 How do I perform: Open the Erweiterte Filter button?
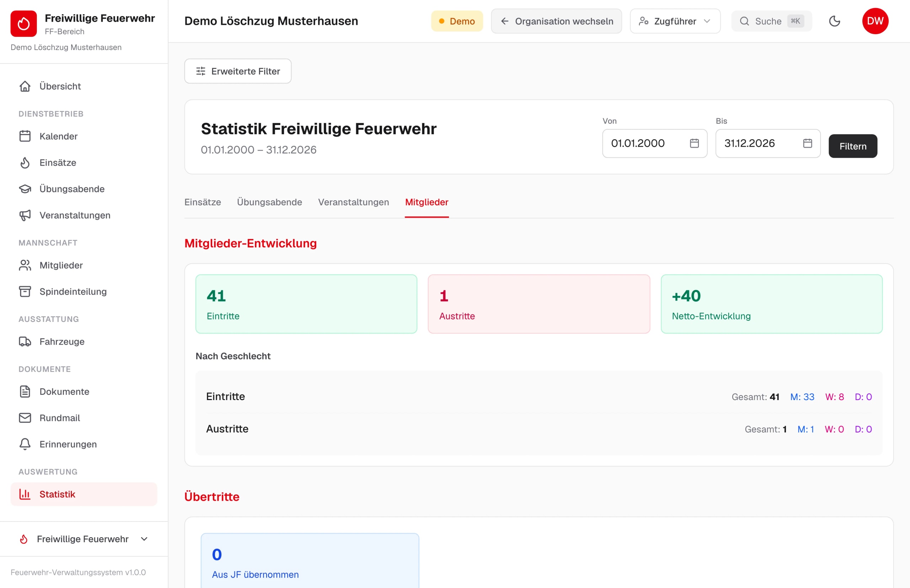[237, 71]
